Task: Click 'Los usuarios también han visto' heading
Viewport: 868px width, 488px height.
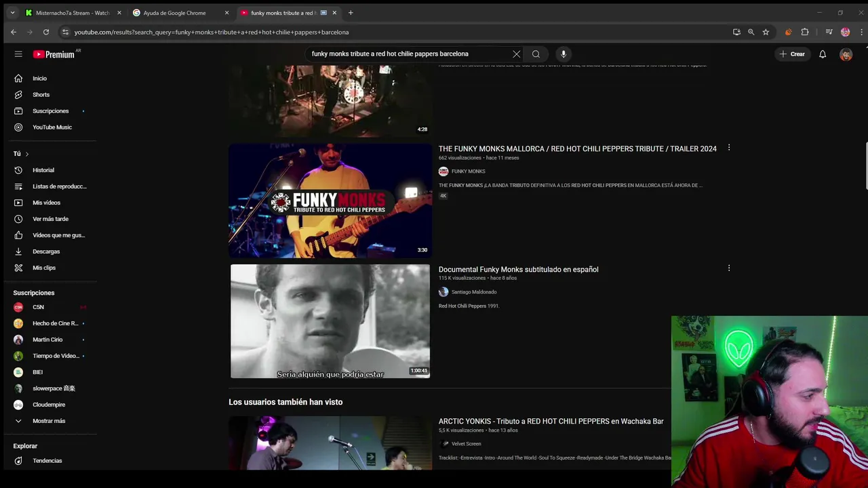Action: point(285,403)
